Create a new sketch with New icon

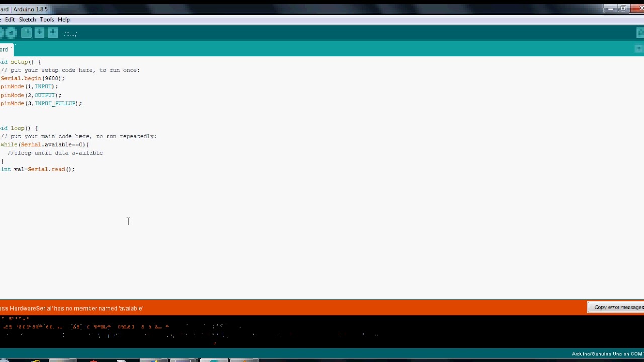[26, 33]
